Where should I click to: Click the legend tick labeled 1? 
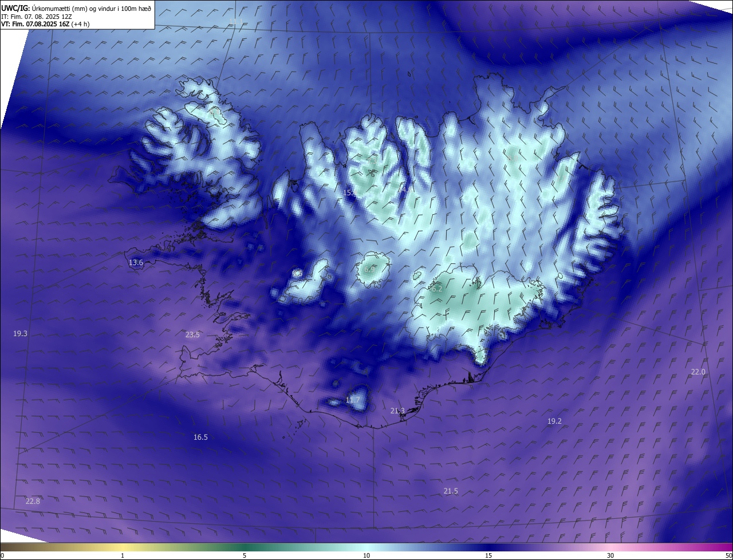coord(123,555)
